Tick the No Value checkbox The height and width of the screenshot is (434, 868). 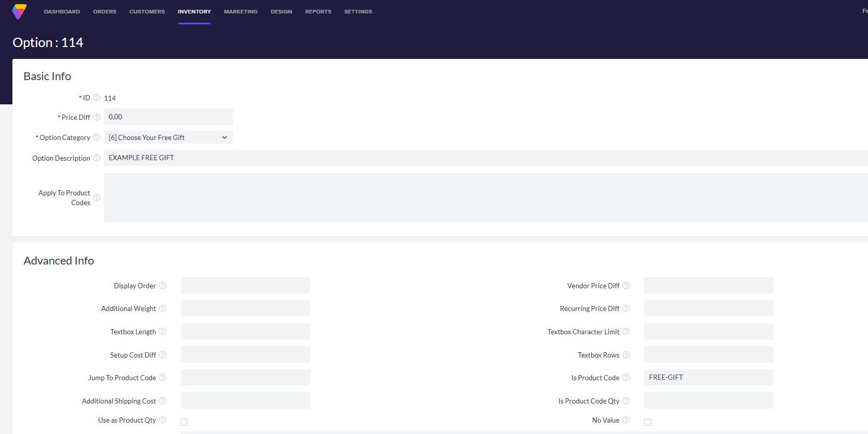[x=648, y=422]
